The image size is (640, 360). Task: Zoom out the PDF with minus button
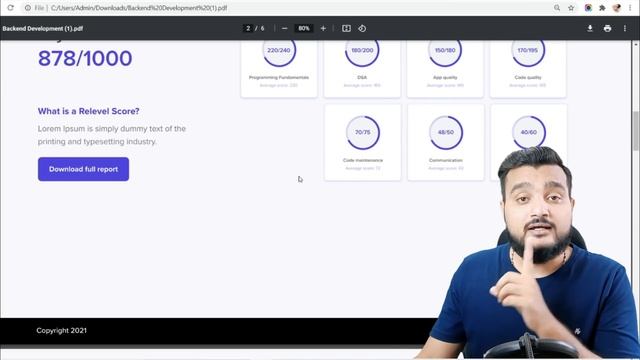point(284,28)
